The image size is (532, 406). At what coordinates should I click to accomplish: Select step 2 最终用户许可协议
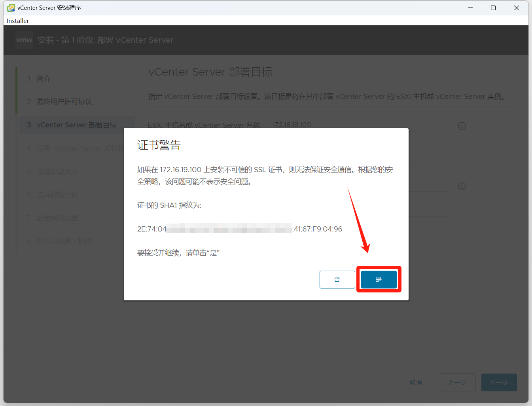pos(64,102)
